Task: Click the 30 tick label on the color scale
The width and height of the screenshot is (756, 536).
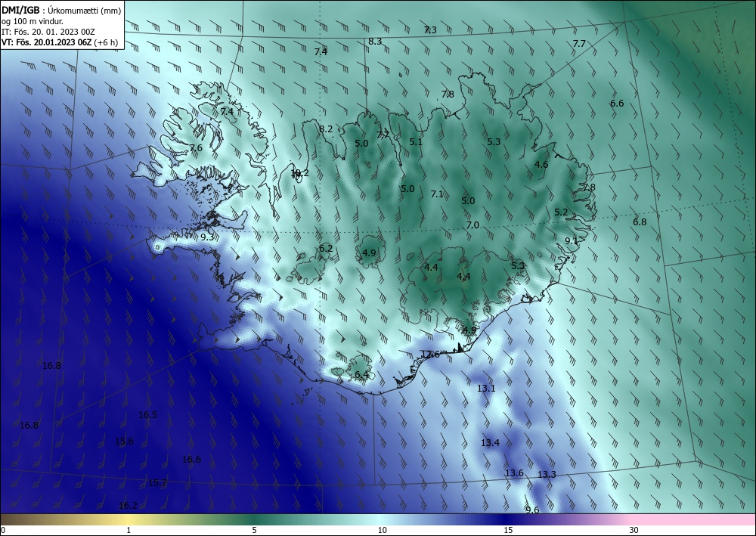Action: tap(634, 530)
